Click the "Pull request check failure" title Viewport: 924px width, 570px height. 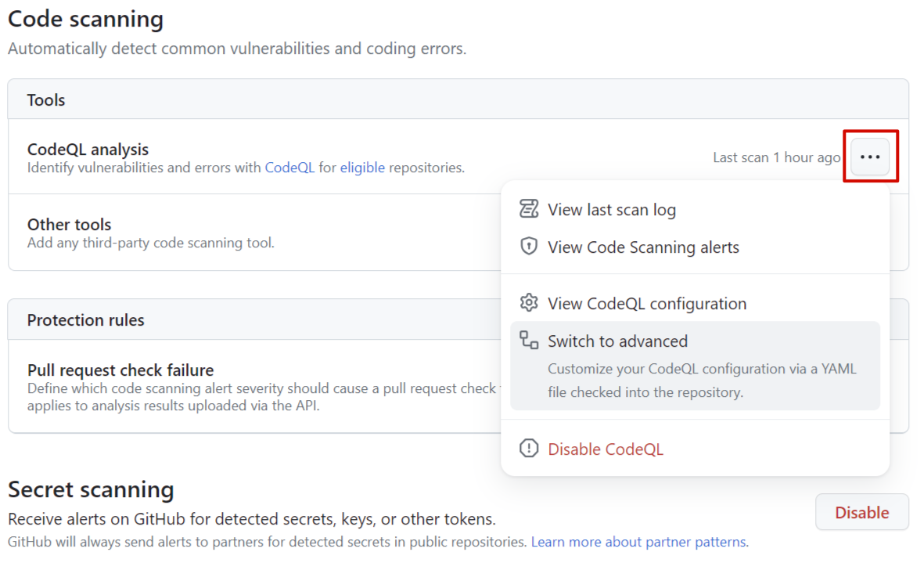[x=120, y=370]
